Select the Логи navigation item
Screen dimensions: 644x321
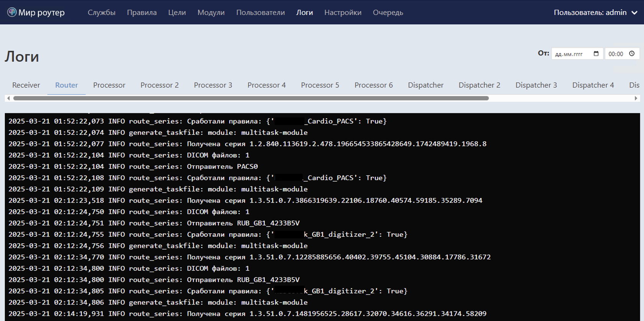305,12
